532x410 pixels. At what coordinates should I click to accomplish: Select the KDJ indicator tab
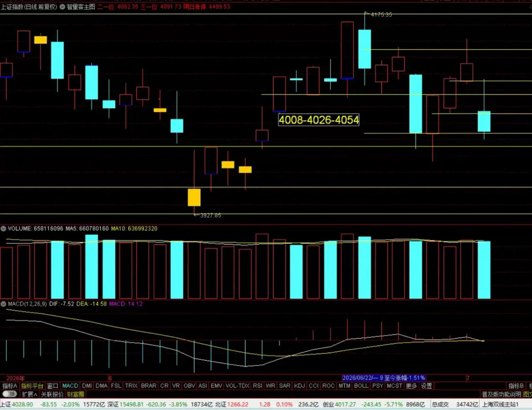[299, 386]
